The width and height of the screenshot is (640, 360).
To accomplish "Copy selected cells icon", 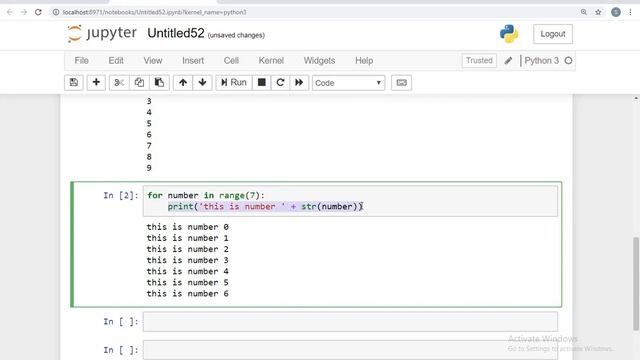I will coord(139,82).
